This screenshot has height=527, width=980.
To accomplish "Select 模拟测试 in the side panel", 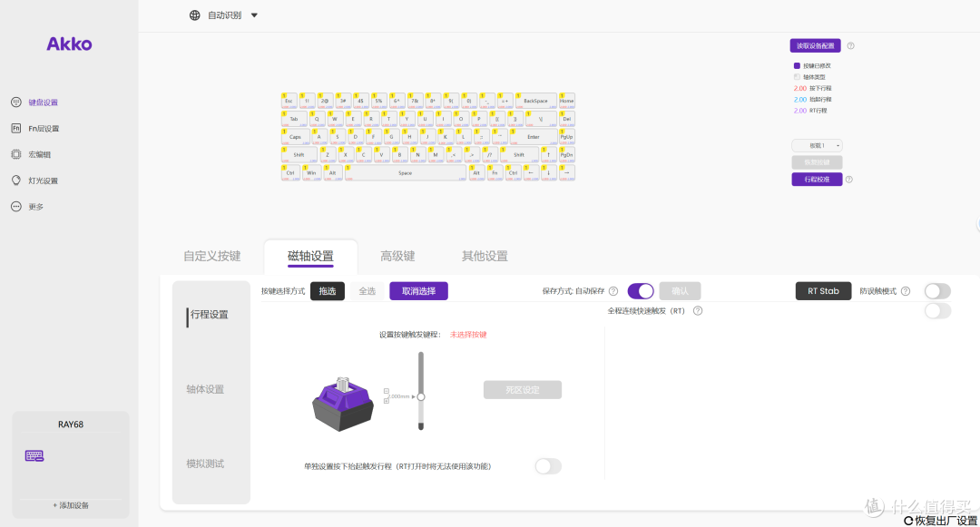I will [205, 464].
